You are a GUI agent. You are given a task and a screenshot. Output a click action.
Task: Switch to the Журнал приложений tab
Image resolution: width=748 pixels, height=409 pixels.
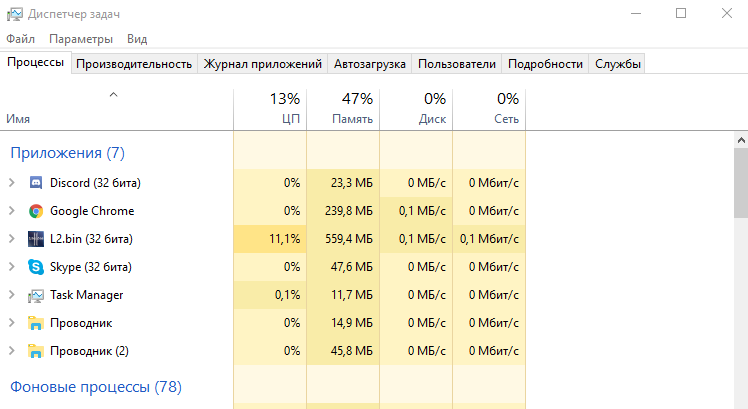coord(262,64)
